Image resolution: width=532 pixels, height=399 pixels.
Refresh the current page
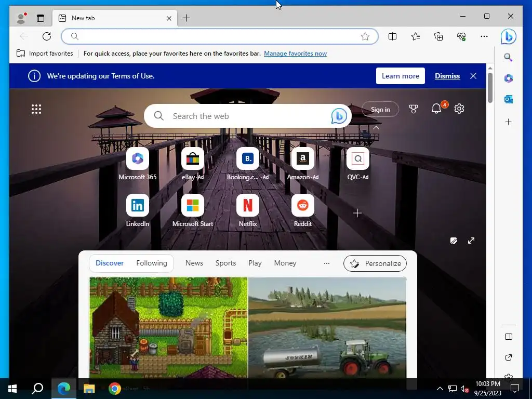(x=47, y=36)
